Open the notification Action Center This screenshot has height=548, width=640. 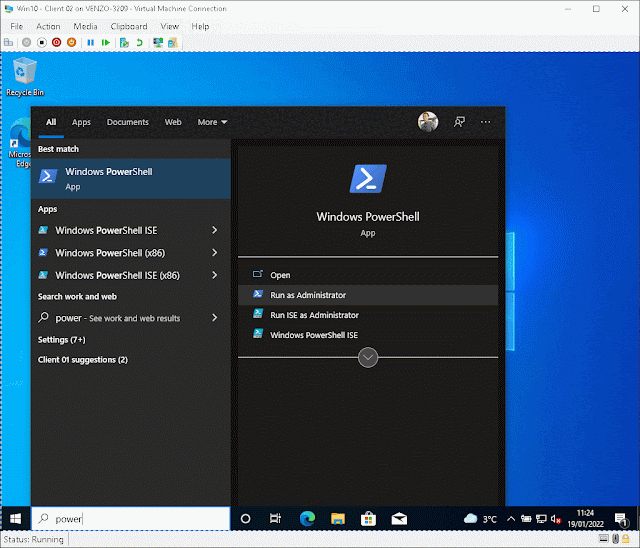(x=621, y=519)
